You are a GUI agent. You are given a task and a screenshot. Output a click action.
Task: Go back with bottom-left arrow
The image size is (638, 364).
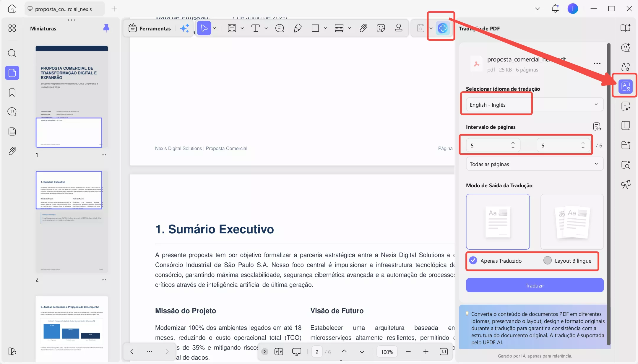coord(132,352)
